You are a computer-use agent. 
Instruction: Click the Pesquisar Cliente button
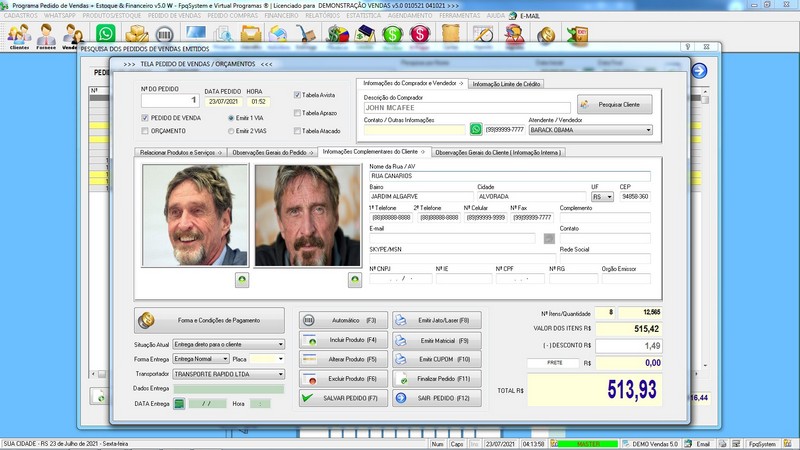[x=615, y=105]
